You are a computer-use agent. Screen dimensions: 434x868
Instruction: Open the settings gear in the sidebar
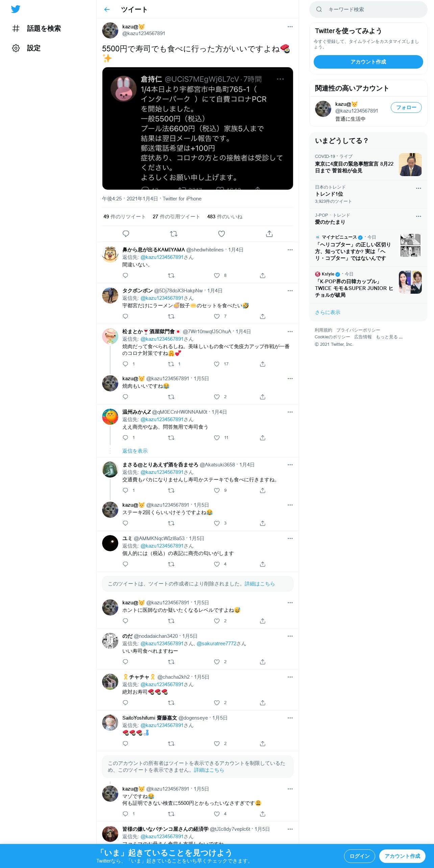pos(16,48)
